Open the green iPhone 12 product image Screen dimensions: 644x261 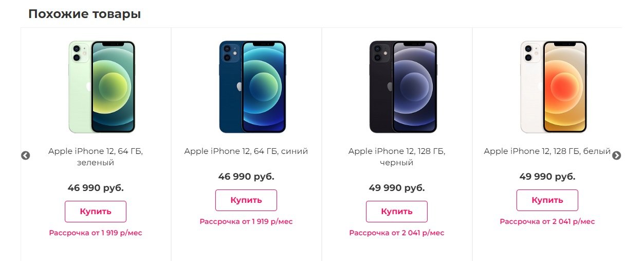(102, 87)
